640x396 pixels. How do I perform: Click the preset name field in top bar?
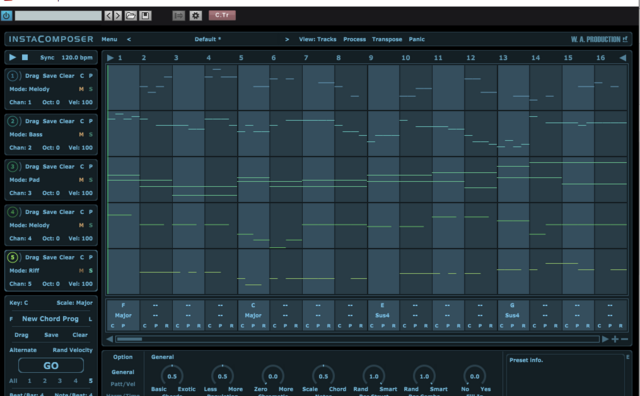point(58,16)
